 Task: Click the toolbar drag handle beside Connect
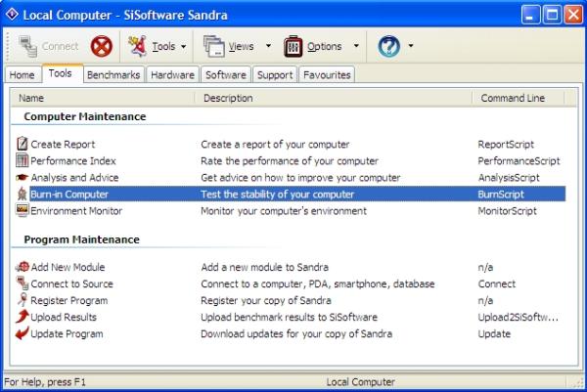[7, 46]
